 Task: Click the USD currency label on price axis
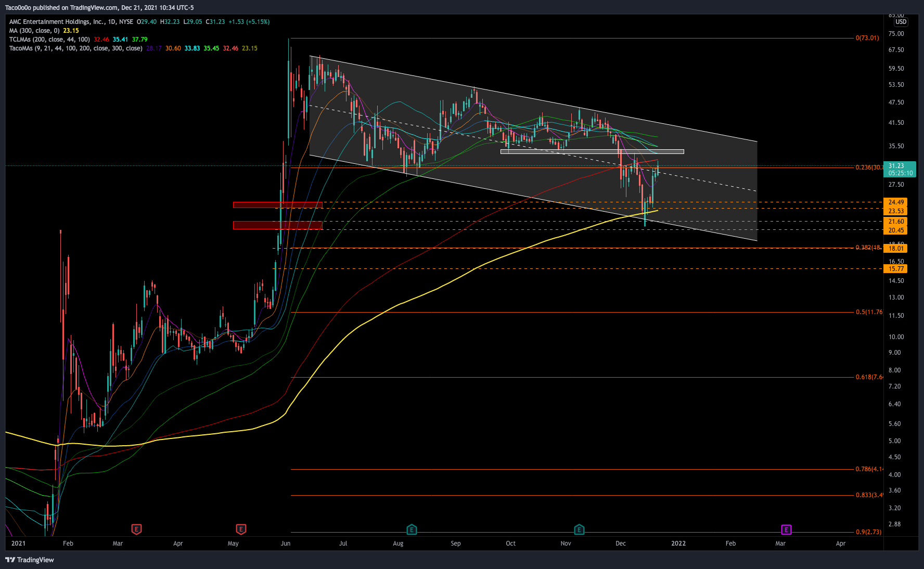tap(901, 22)
